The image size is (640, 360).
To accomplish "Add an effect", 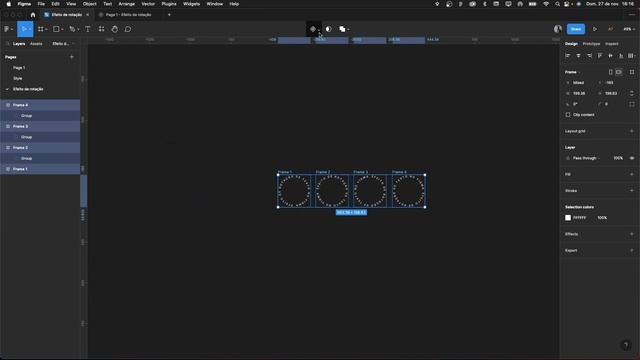I will [632, 234].
